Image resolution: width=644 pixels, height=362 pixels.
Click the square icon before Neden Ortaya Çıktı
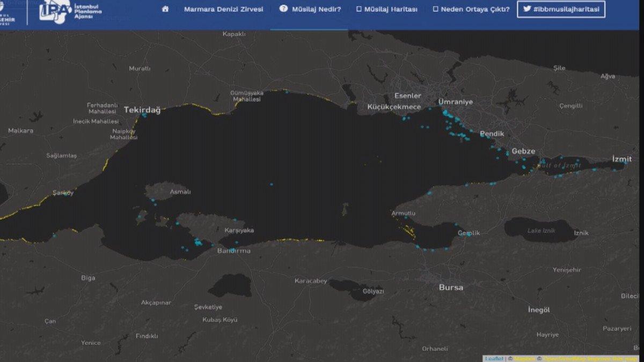click(436, 9)
